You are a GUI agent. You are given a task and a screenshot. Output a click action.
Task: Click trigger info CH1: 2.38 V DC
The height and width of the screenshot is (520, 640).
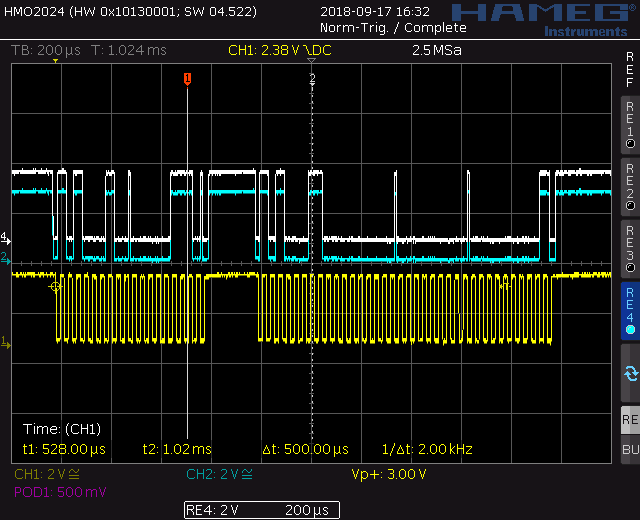[280, 50]
